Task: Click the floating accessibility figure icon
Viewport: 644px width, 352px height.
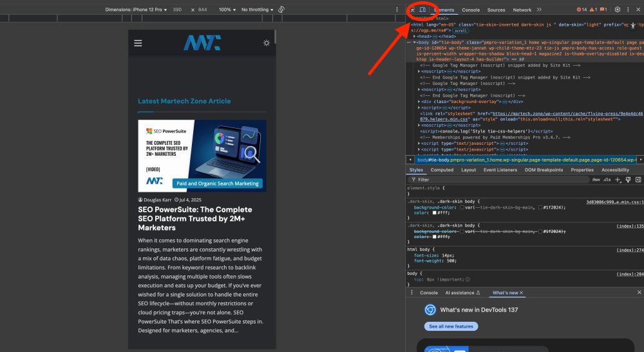Action: coord(633,26)
